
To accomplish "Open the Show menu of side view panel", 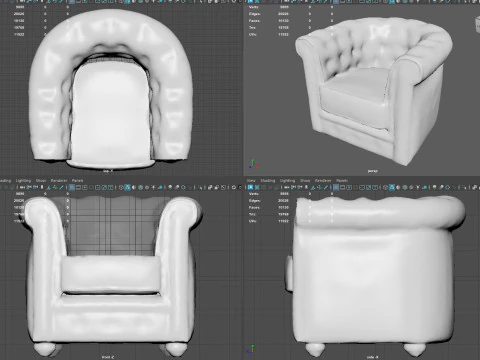I will pos(305,180).
